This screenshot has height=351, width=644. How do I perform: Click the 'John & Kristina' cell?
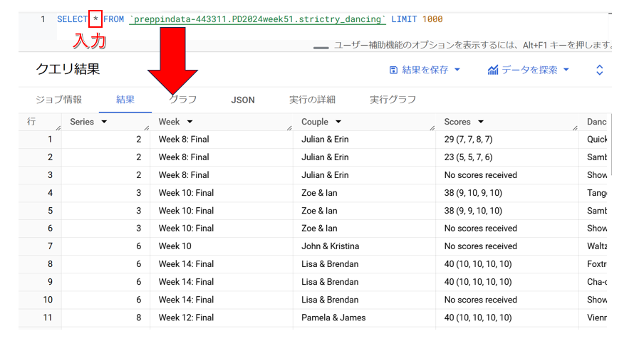pyautogui.click(x=331, y=246)
